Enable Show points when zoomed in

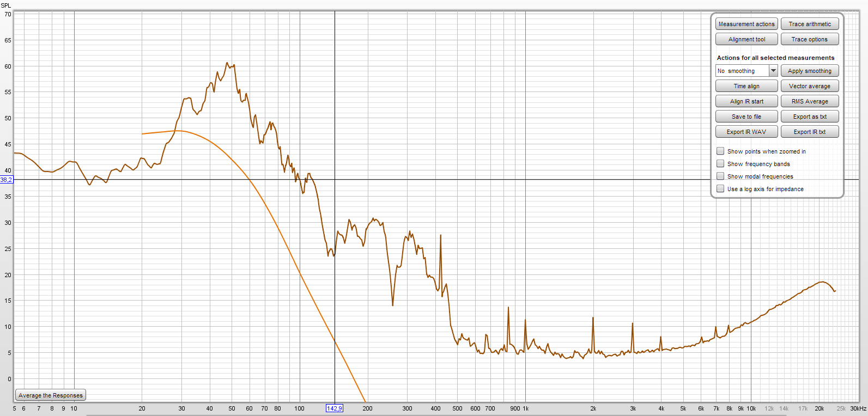[720, 151]
